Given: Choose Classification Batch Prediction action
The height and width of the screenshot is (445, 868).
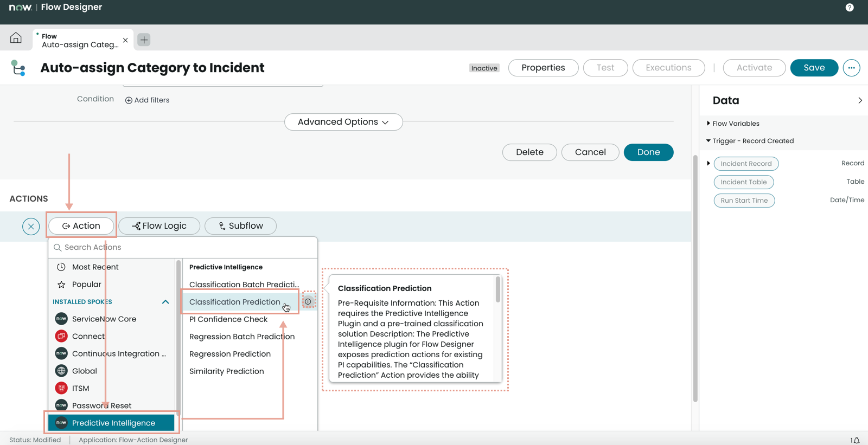Looking at the screenshot, I should coord(244,285).
